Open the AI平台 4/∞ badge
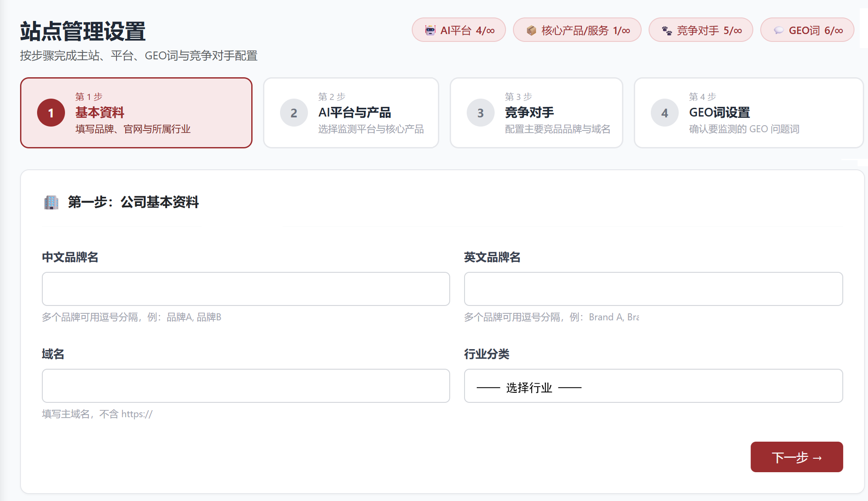The width and height of the screenshot is (868, 501). coord(459,30)
